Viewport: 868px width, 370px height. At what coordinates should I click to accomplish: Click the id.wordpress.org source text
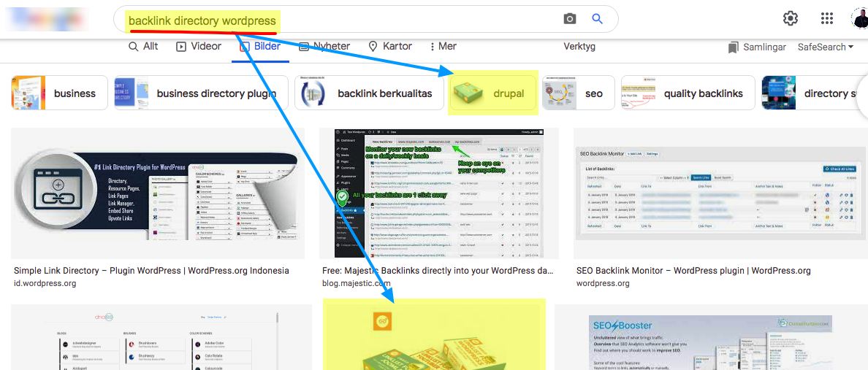tap(45, 283)
